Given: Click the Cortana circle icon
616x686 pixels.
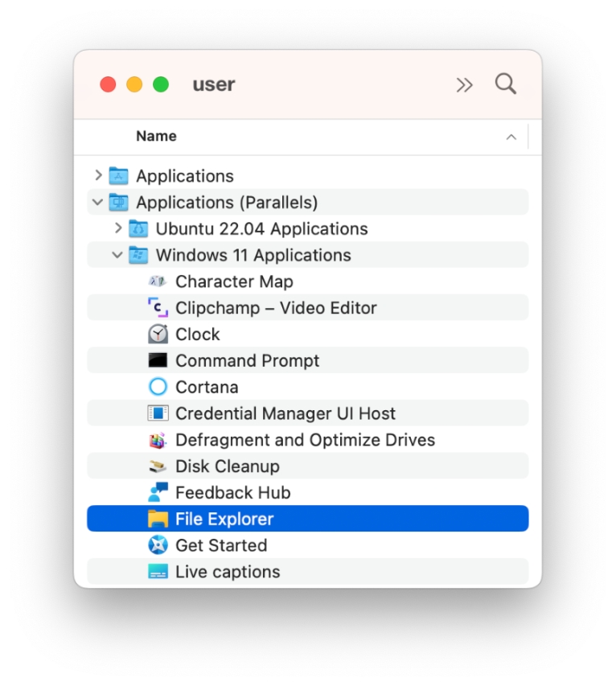Looking at the screenshot, I should coord(158,387).
